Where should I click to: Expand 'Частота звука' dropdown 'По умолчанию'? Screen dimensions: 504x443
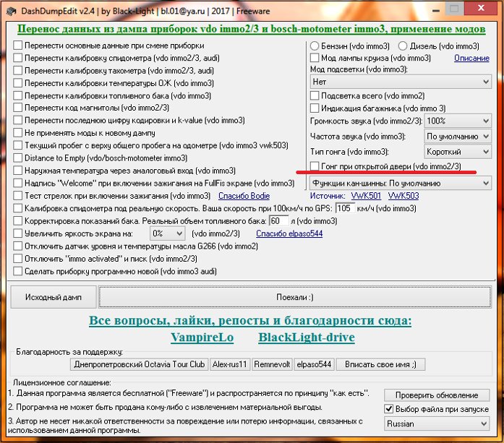458,137
